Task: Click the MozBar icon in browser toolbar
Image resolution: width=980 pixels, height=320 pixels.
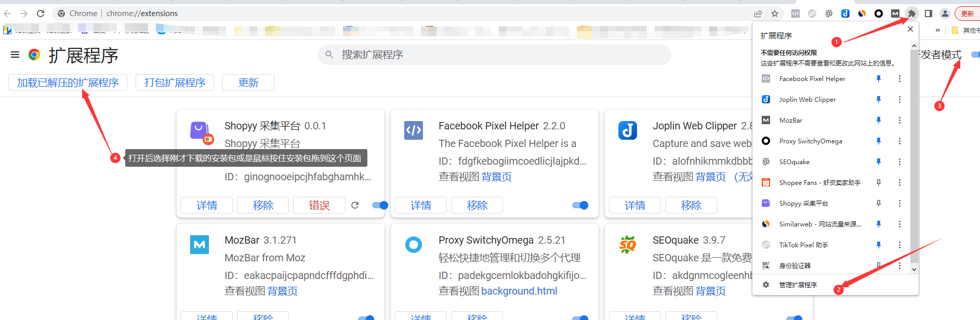Action: tap(895, 14)
